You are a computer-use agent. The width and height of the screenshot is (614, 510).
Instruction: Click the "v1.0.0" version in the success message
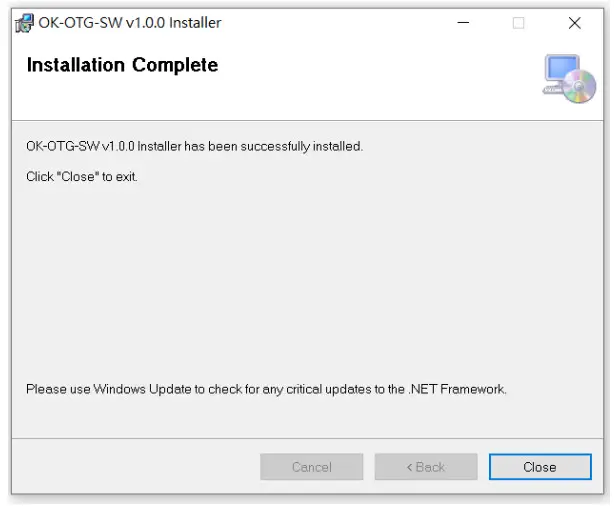click(x=118, y=146)
